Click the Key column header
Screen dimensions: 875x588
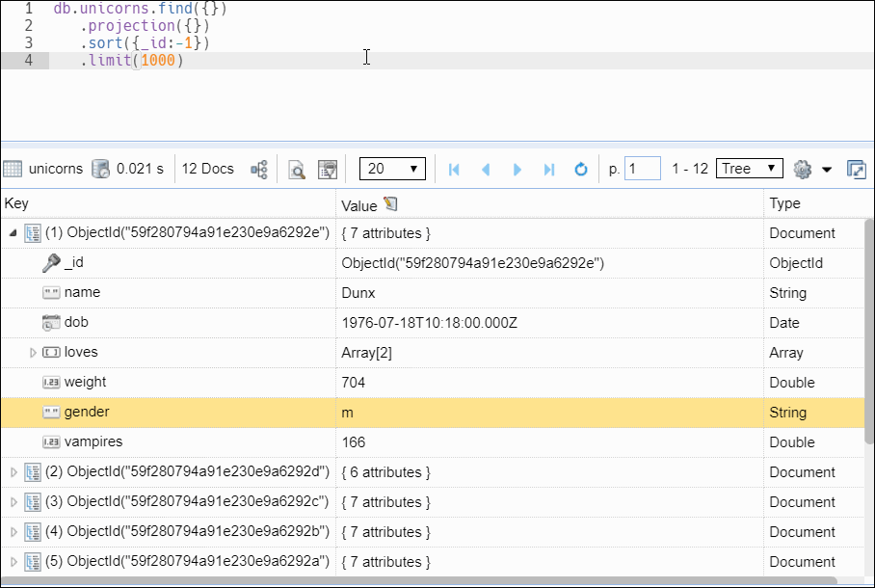click(x=168, y=203)
